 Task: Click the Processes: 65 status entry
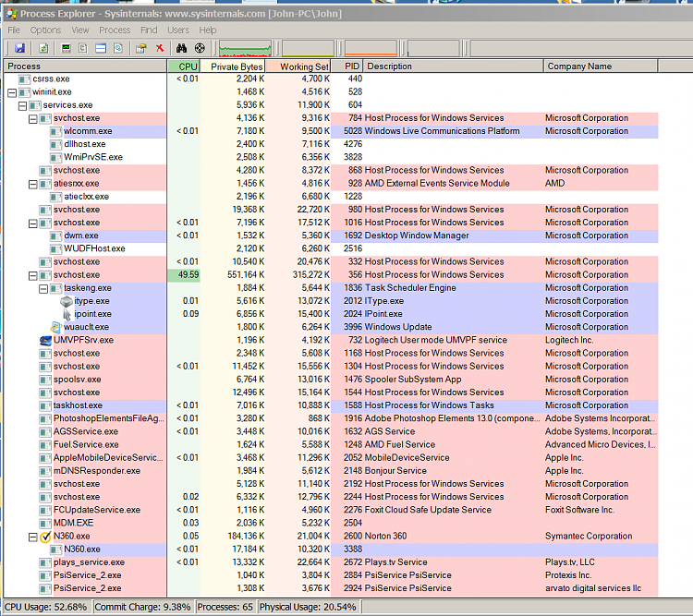[x=225, y=607]
